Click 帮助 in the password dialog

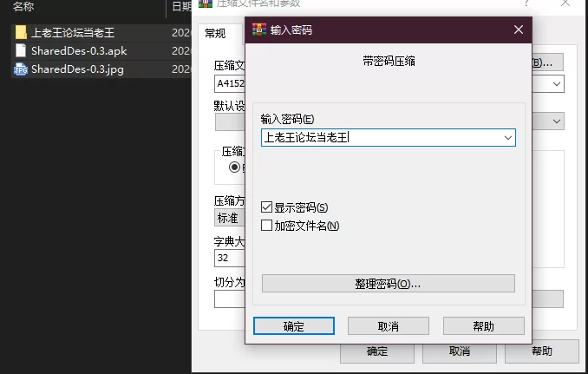[483, 326]
